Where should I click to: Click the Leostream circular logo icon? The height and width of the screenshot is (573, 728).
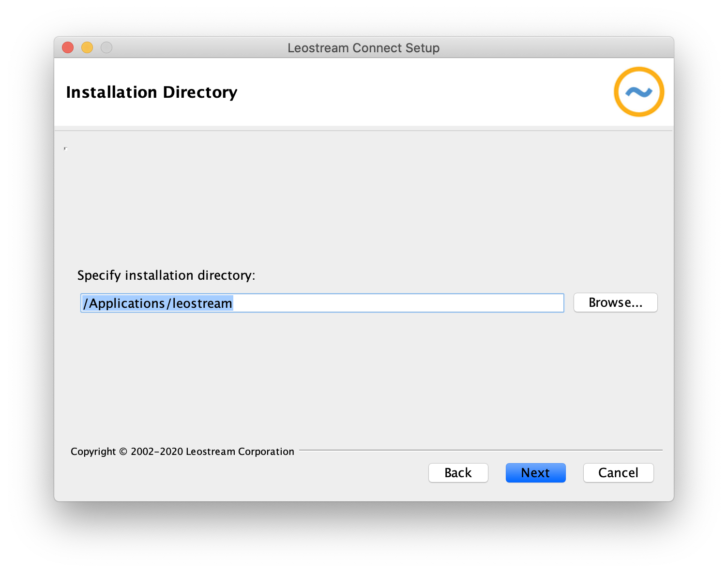point(639,92)
